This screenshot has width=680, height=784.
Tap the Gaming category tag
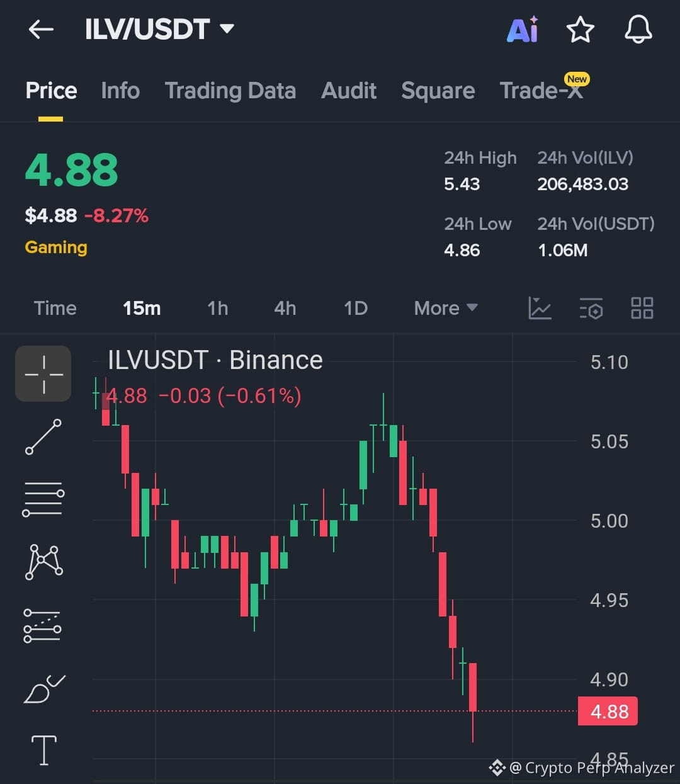[56, 247]
